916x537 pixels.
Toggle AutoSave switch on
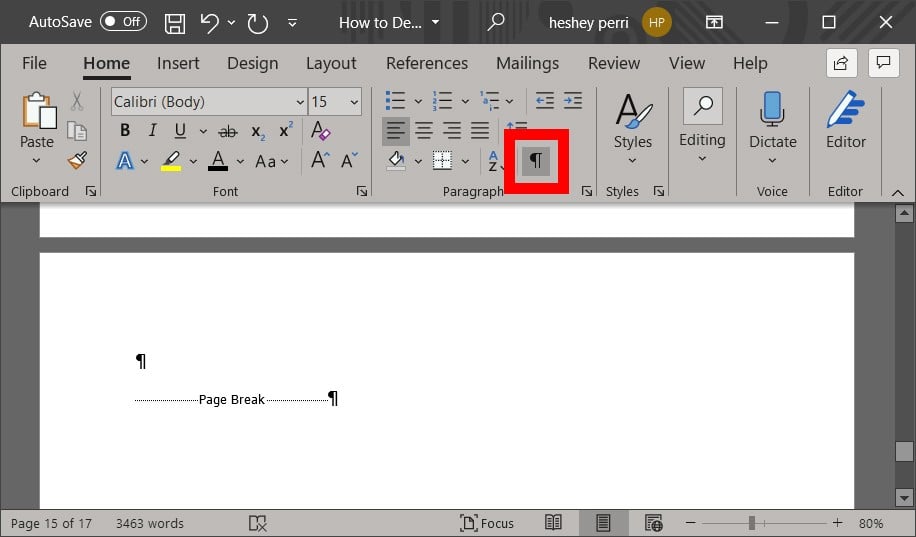tap(122, 22)
